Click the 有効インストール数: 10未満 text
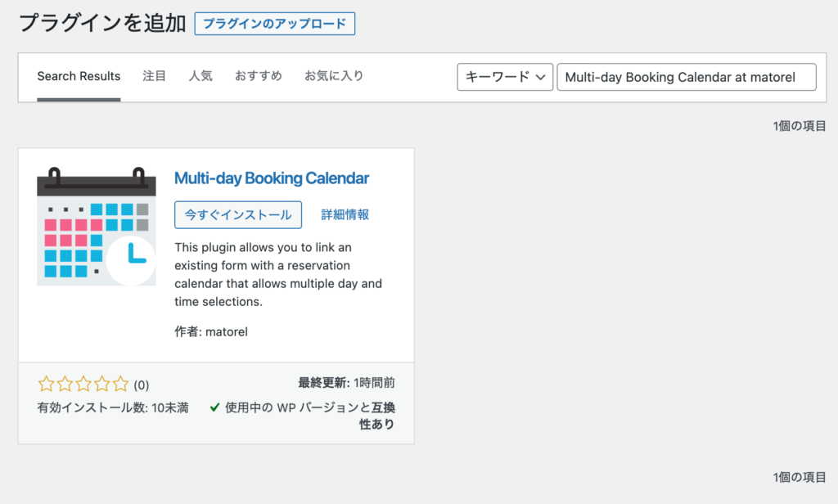 113,407
